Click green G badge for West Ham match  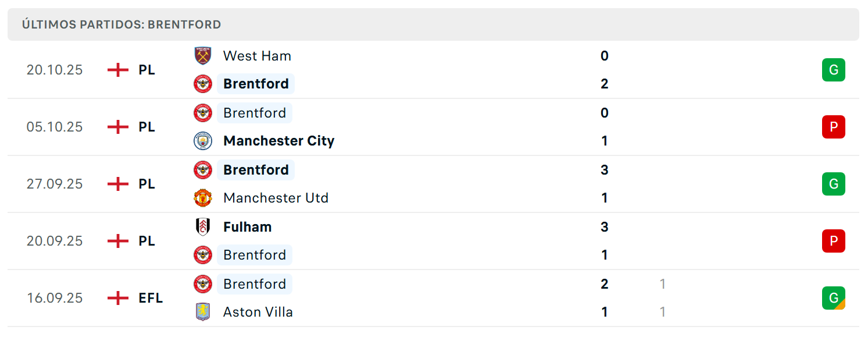(x=834, y=70)
